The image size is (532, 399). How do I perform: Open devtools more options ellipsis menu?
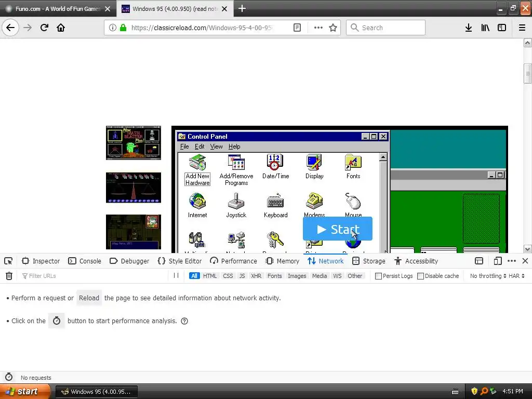pyautogui.click(x=512, y=261)
